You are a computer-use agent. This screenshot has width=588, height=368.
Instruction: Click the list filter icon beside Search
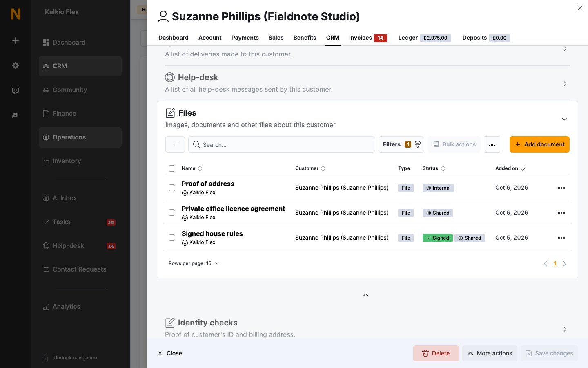[175, 144]
